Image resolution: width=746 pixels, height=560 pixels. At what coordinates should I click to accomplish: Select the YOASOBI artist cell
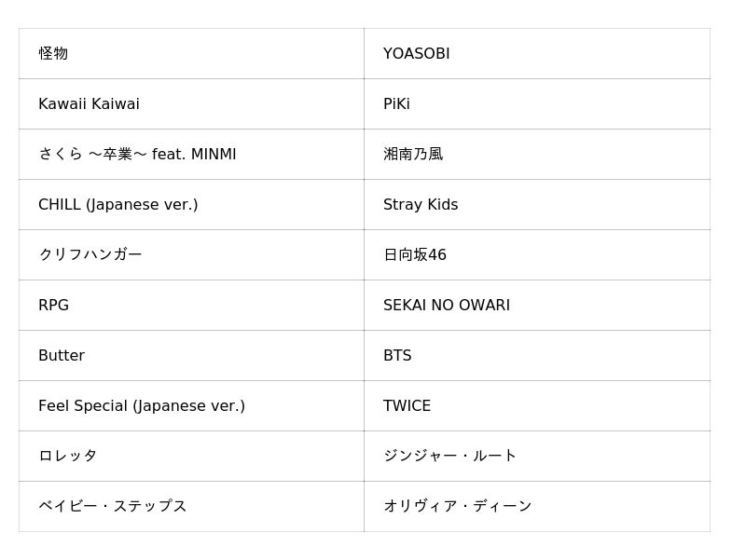[416, 54]
